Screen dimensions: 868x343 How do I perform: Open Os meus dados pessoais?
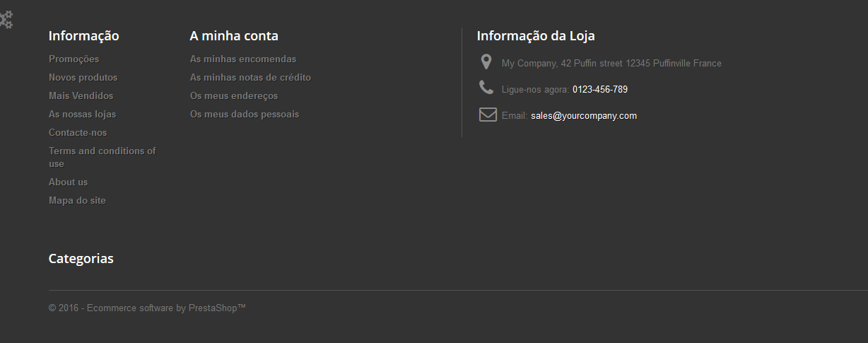(245, 114)
